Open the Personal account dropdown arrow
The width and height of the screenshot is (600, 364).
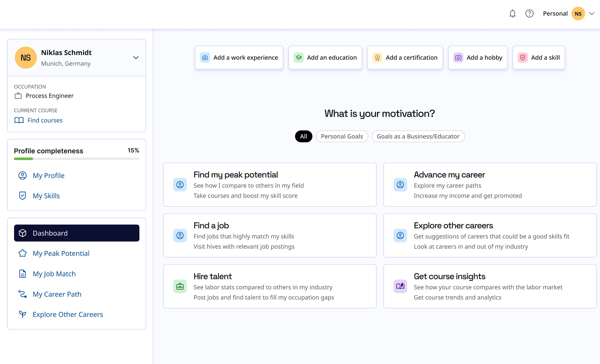coord(592,14)
